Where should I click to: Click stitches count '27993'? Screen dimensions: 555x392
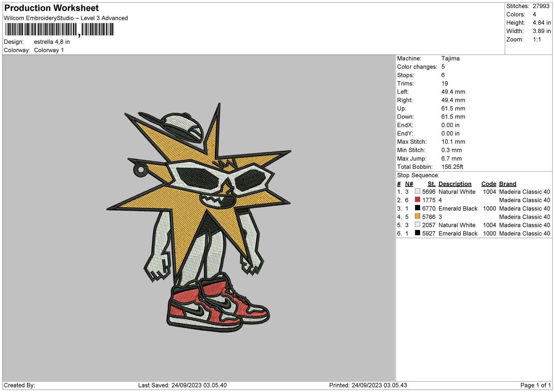tap(541, 6)
